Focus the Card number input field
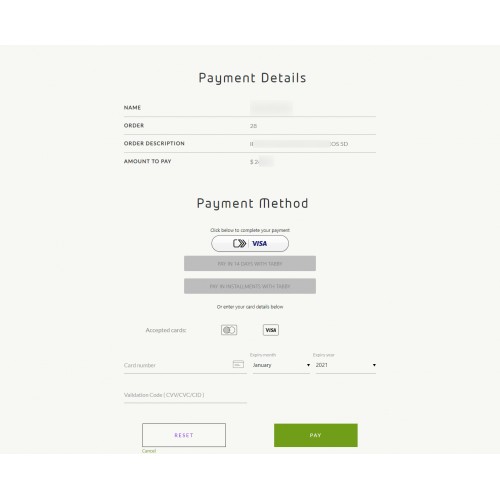The width and height of the screenshot is (500, 500). 185,365
